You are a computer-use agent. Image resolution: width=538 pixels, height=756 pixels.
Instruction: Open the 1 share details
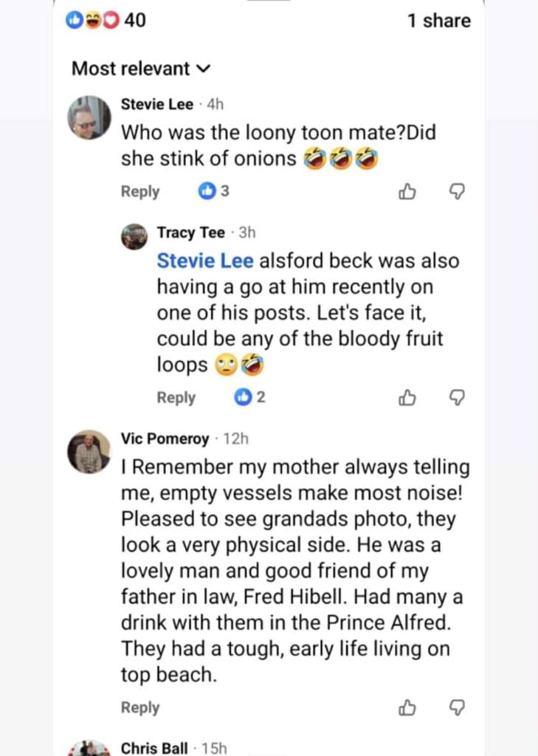pos(438,21)
